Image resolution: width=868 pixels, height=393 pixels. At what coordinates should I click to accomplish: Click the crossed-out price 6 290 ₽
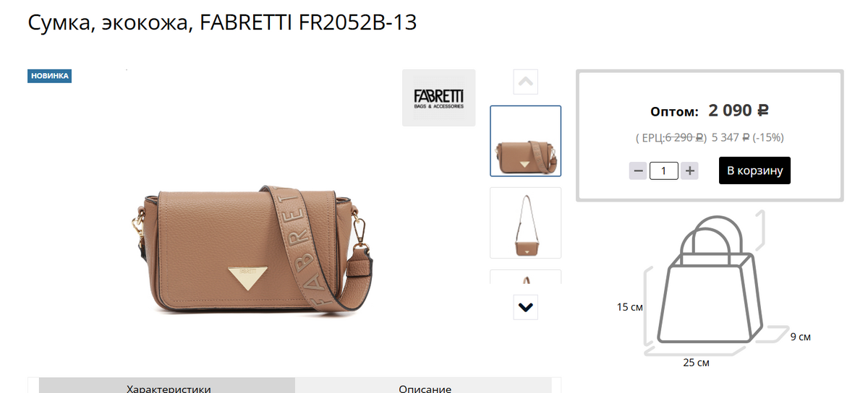tap(684, 137)
